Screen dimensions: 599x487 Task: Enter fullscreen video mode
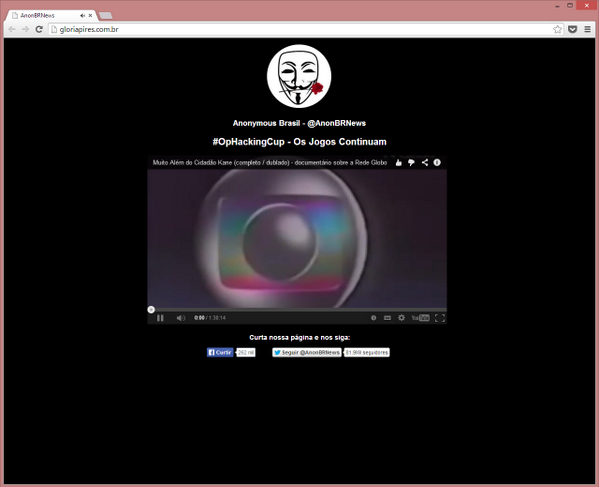pos(440,318)
